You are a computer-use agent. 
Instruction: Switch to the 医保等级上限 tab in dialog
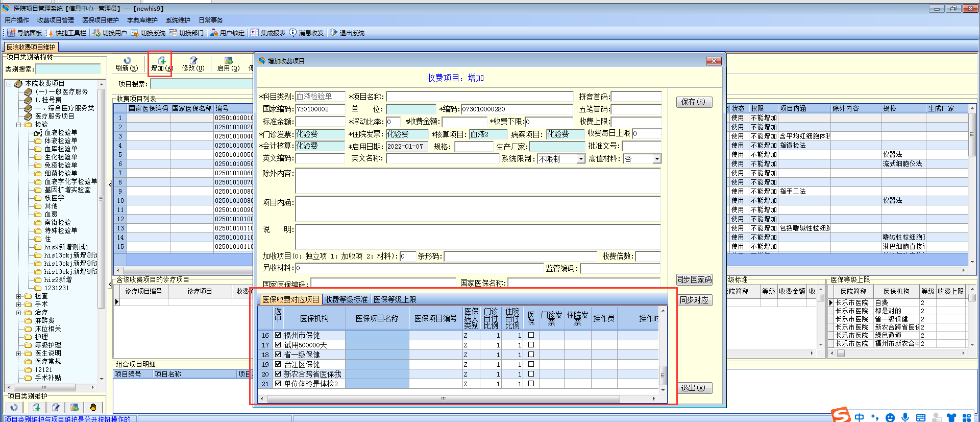click(x=395, y=299)
